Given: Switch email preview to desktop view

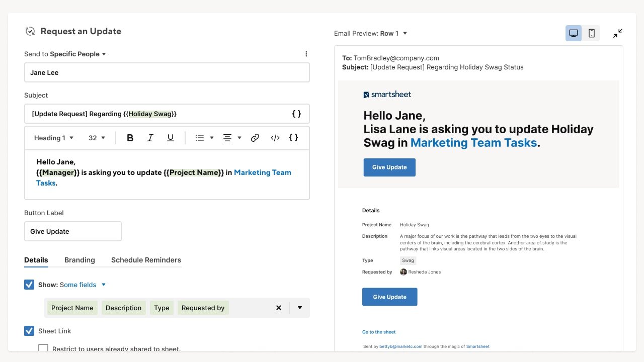Looking at the screenshot, I should tap(574, 33).
